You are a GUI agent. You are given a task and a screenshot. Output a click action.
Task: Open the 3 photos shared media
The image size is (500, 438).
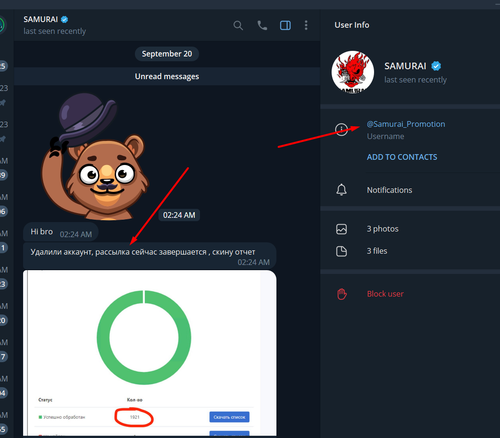coord(410,229)
